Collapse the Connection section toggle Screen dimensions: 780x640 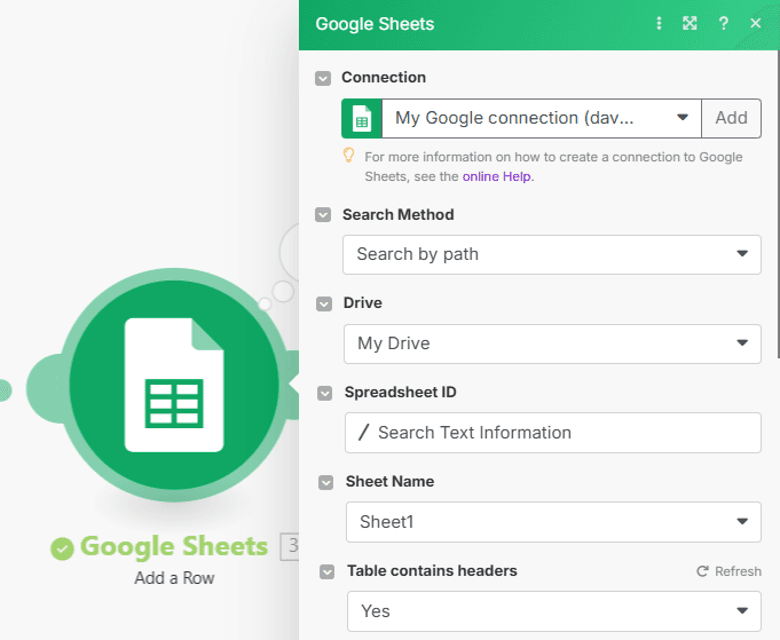pyautogui.click(x=323, y=78)
